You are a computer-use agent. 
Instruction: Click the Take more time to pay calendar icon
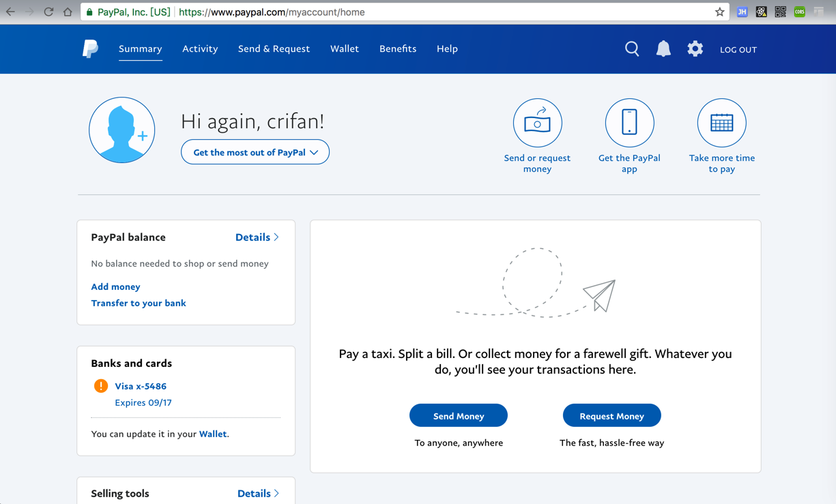click(721, 123)
